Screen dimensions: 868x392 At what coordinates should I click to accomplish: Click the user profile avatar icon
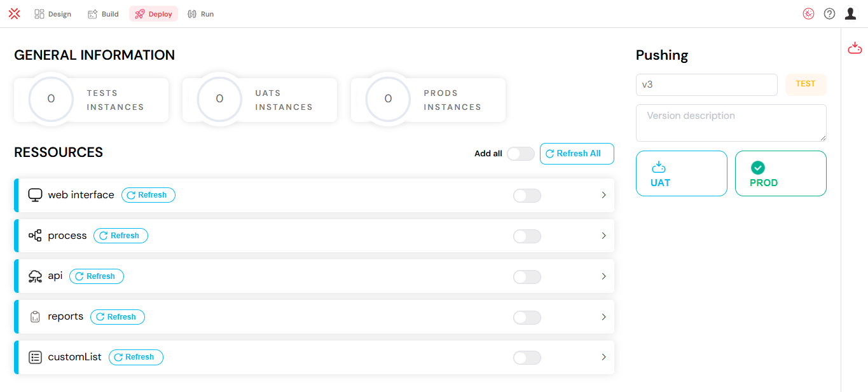(x=850, y=14)
